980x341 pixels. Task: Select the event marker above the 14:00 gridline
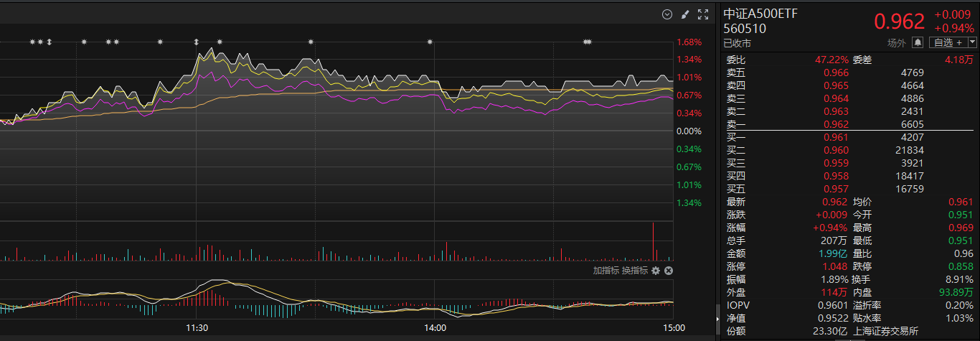pyautogui.click(x=430, y=42)
